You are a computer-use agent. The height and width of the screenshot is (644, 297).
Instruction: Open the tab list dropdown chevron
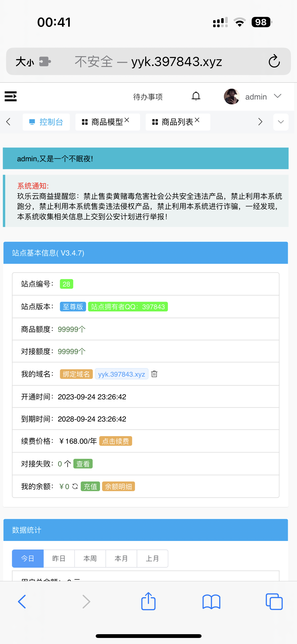coord(281,122)
